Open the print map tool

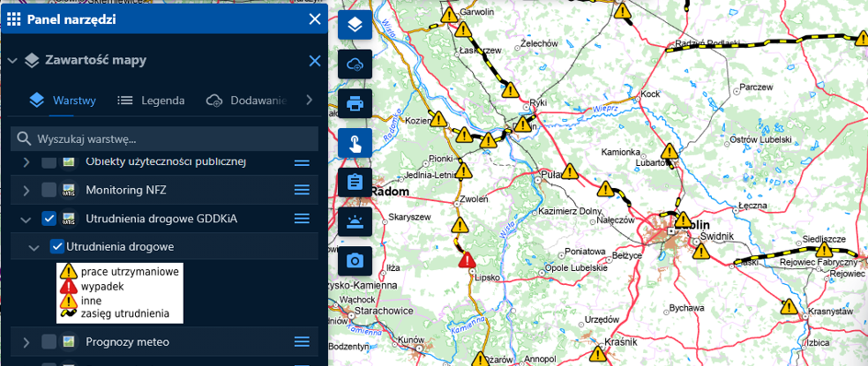coord(355,103)
